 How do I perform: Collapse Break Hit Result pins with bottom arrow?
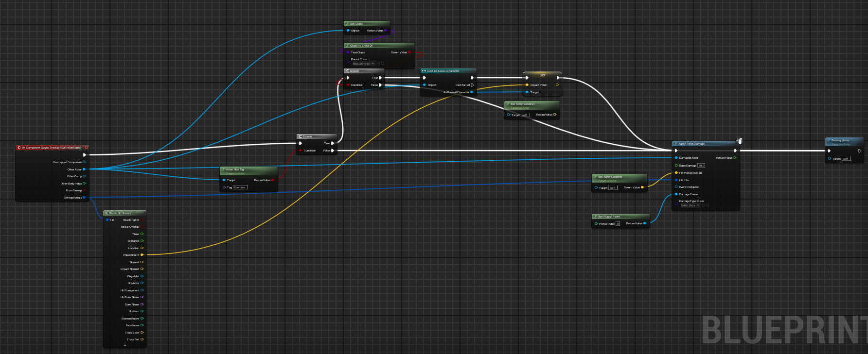click(125, 345)
